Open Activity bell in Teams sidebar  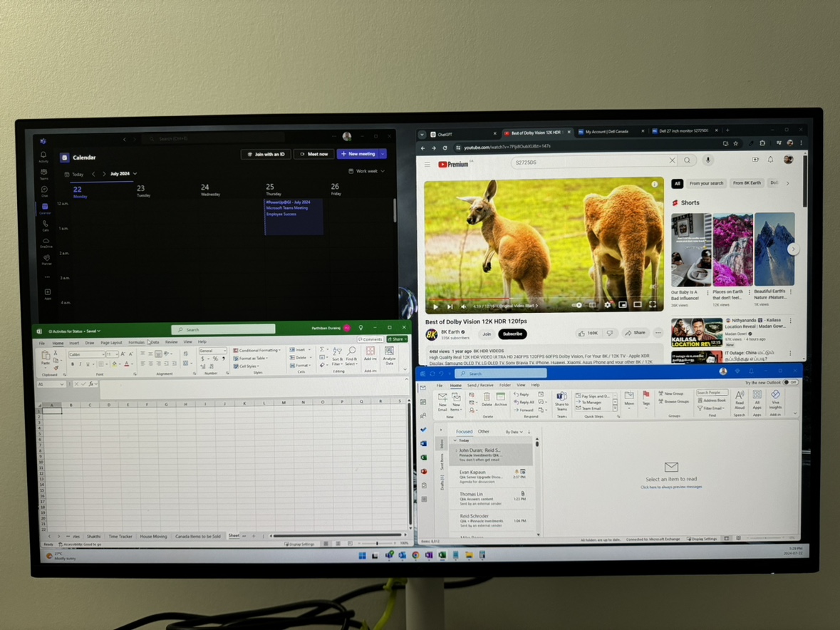(x=43, y=156)
